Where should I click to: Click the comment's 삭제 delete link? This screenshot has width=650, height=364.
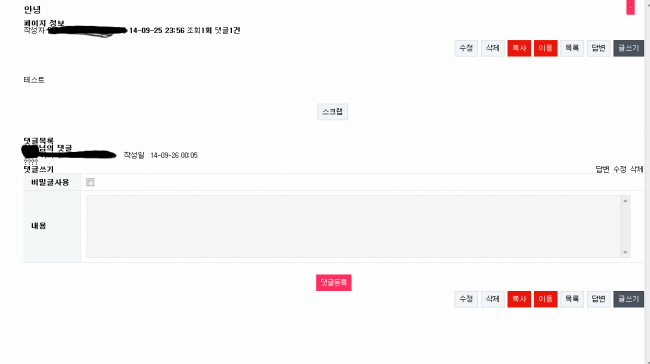pyautogui.click(x=636, y=169)
